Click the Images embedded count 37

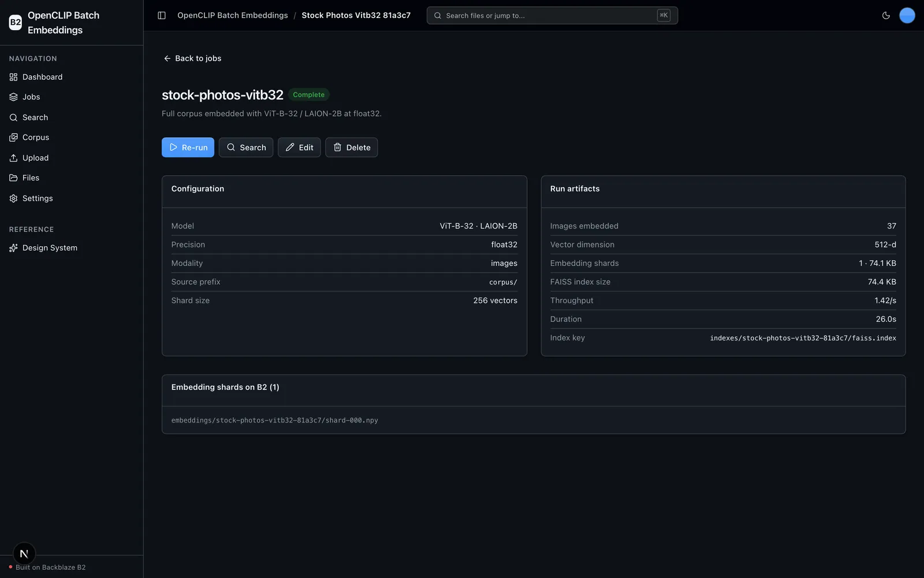coord(892,226)
